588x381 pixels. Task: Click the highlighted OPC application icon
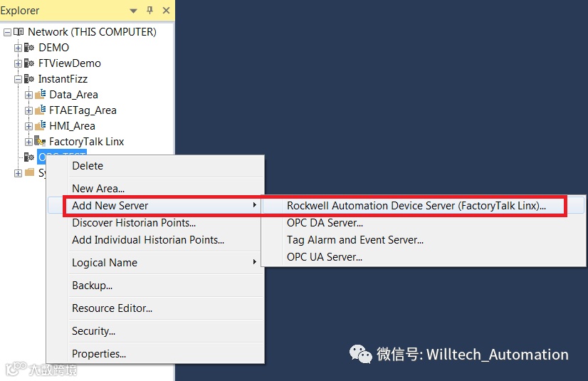click(29, 157)
